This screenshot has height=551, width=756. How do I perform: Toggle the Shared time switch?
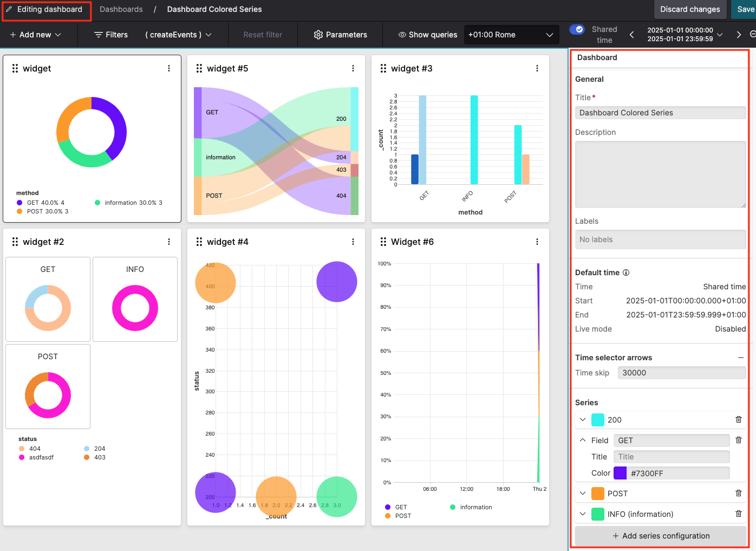coord(577,29)
